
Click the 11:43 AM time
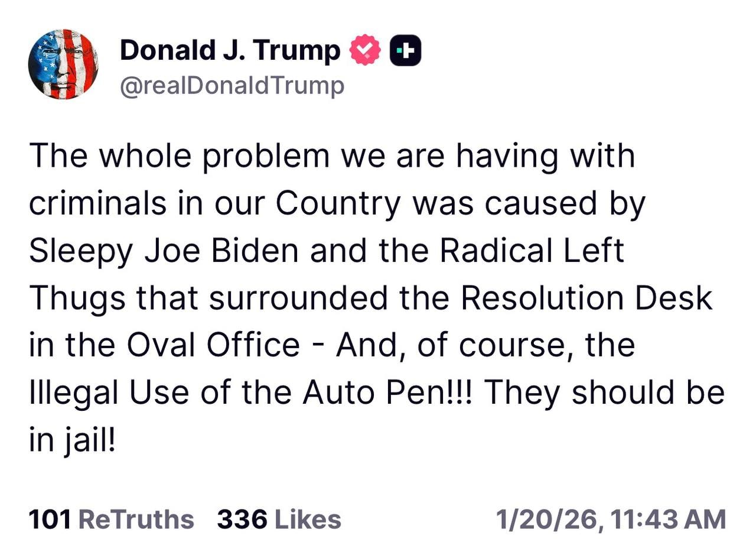669,520
